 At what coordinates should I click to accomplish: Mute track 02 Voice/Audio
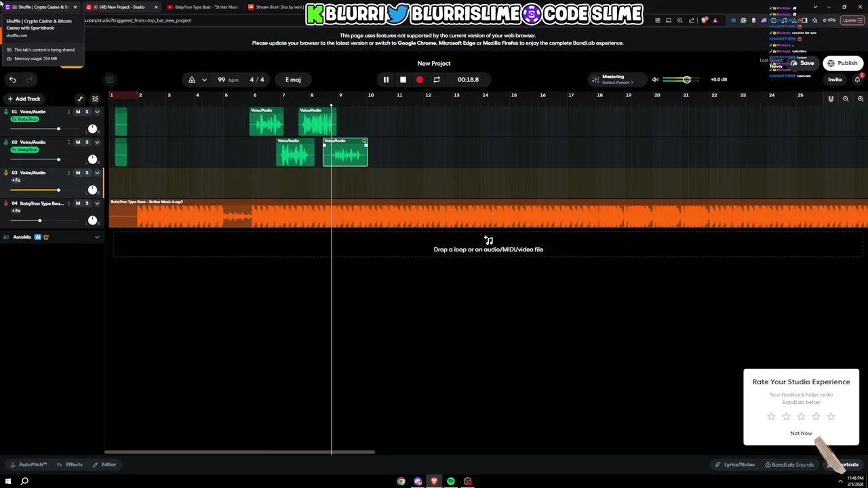pos(78,142)
